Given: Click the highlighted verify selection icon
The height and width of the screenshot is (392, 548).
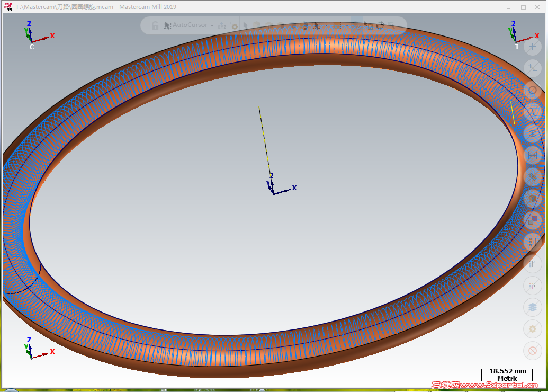Looking at the screenshot, I should [356, 24].
